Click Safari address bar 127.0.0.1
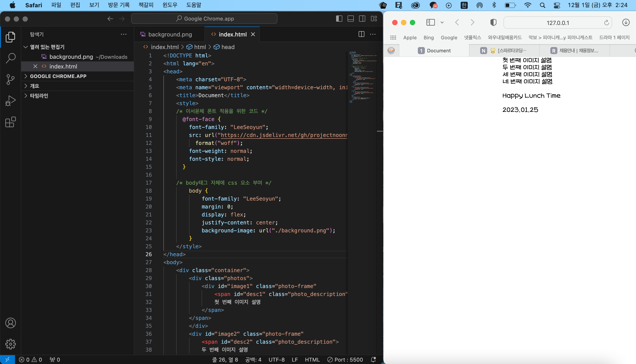Viewport: 636px width, 364px height. [x=558, y=23]
